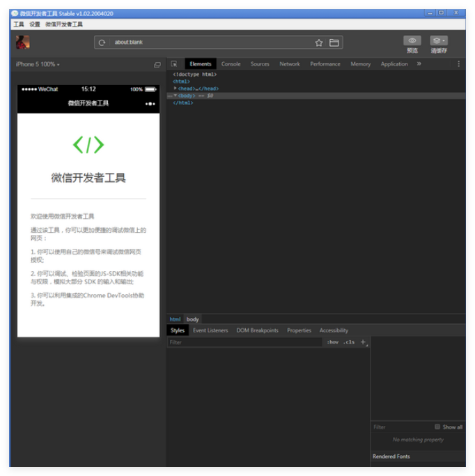Viewport: 475px width, 476px height.
Task: Click the 15:12 time in the simulator status bar
Action: [88, 89]
